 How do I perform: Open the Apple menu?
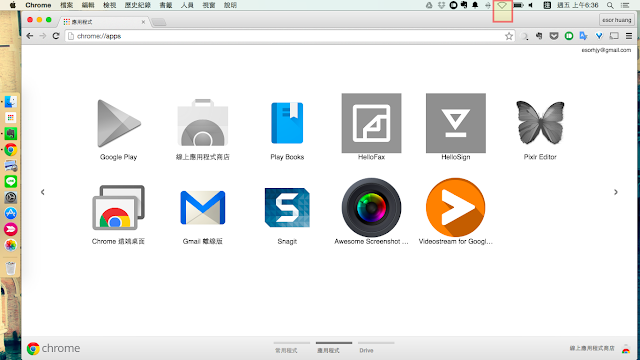(x=13, y=5)
